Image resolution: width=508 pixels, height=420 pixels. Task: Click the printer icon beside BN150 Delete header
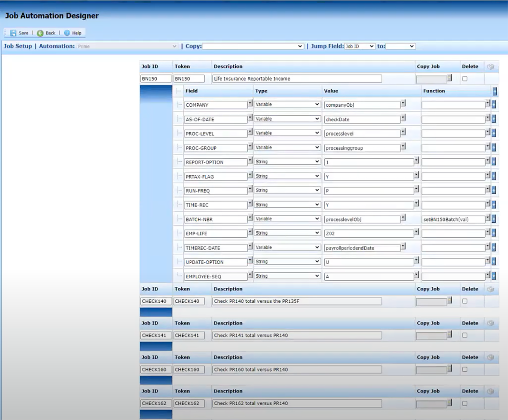point(491,66)
